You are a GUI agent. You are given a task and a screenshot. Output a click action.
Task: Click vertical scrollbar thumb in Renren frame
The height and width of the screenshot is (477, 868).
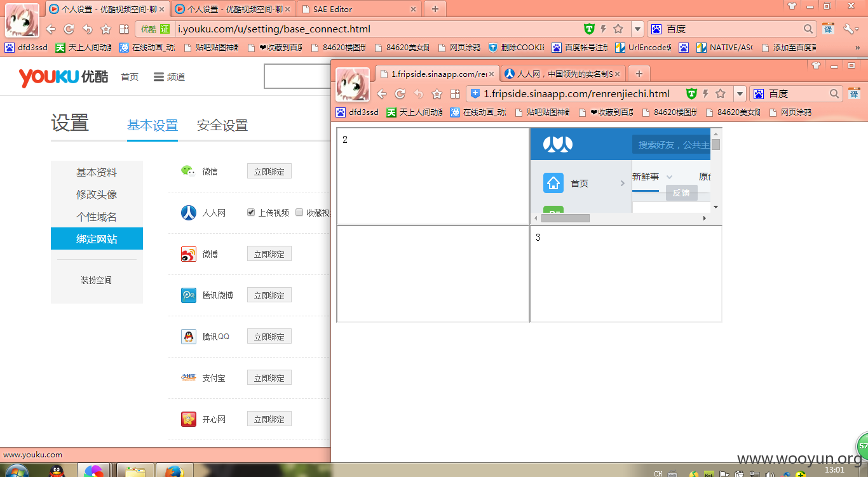point(715,144)
